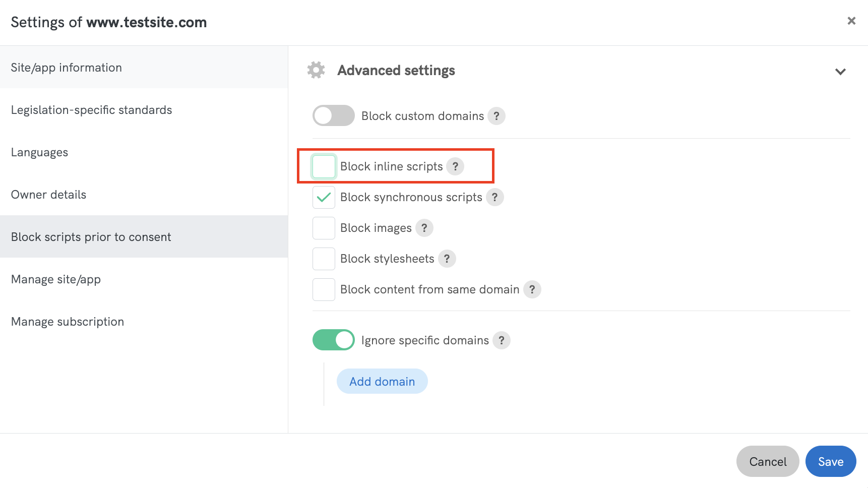Close the settings dialog with X

pos(851,21)
